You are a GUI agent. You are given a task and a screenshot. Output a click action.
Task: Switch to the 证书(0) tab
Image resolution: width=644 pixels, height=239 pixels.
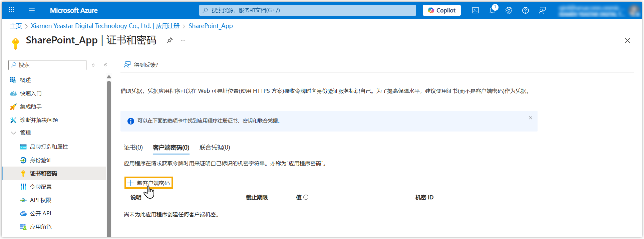click(133, 148)
